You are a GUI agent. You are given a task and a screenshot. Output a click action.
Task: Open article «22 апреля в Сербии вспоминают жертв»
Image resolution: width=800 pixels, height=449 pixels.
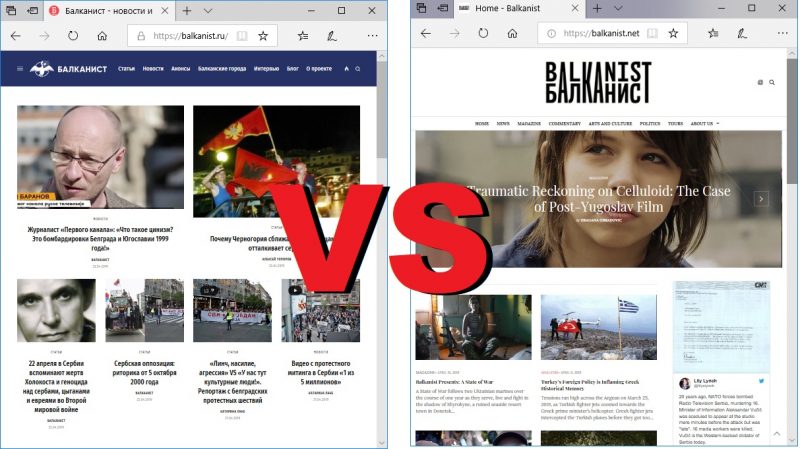56,386
